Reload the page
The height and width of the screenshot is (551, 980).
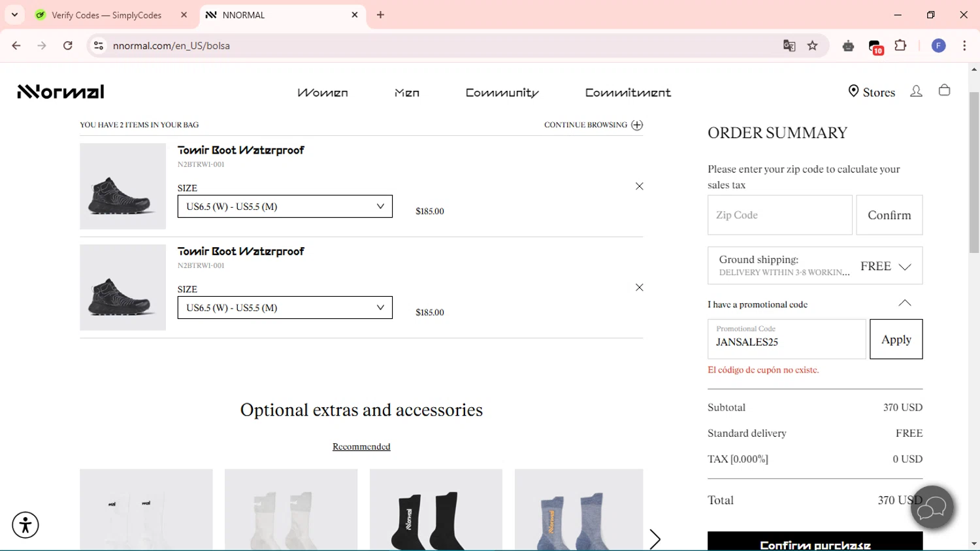(68, 46)
